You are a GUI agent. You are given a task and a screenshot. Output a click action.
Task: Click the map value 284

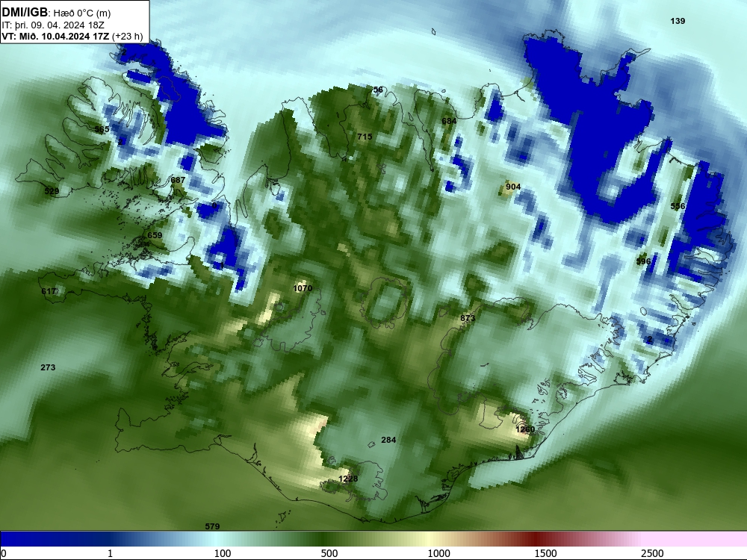click(388, 440)
